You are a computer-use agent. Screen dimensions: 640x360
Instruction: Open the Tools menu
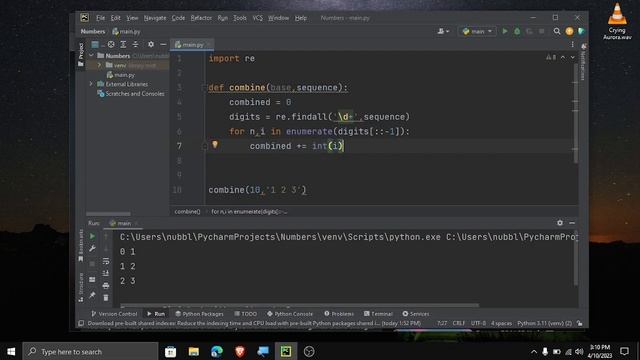click(x=240, y=18)
